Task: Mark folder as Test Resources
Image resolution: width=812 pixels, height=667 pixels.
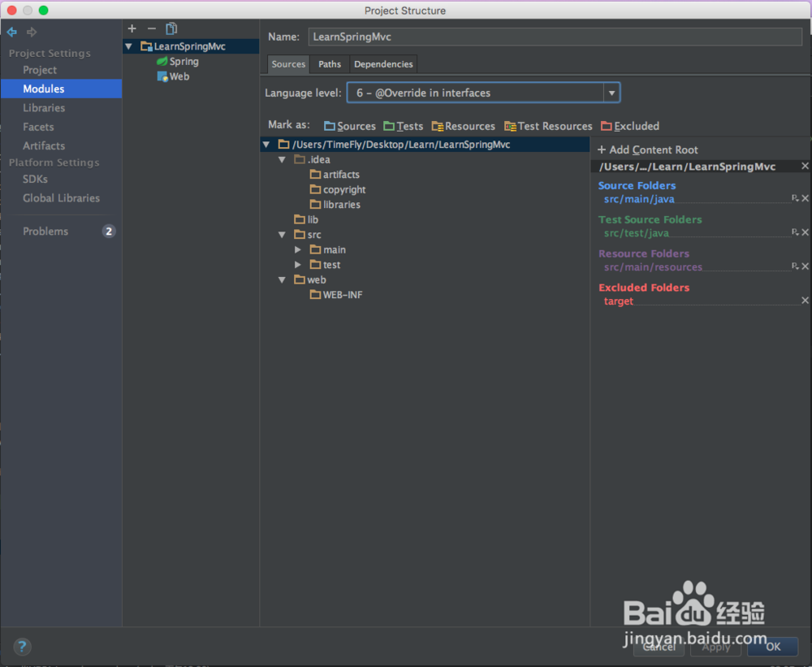Action: pyautogui.click(x=548, y=126)
